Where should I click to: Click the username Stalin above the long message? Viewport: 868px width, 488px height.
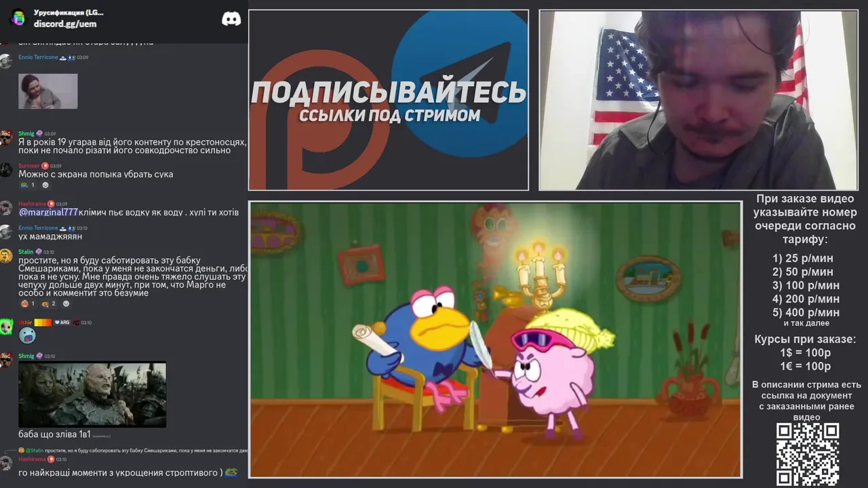(x=26, y=251)
